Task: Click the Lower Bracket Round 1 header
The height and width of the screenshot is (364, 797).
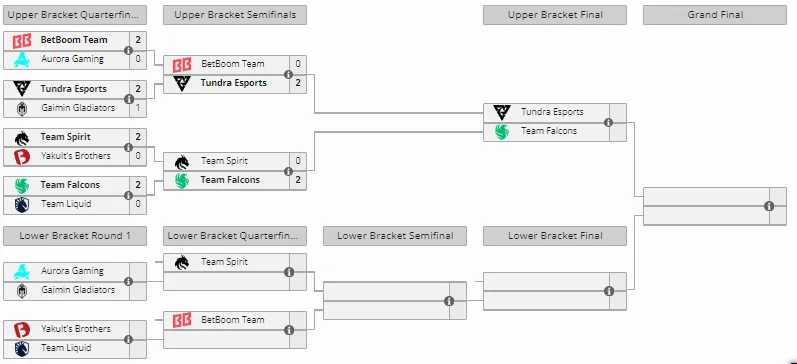Action: (75, 236)
